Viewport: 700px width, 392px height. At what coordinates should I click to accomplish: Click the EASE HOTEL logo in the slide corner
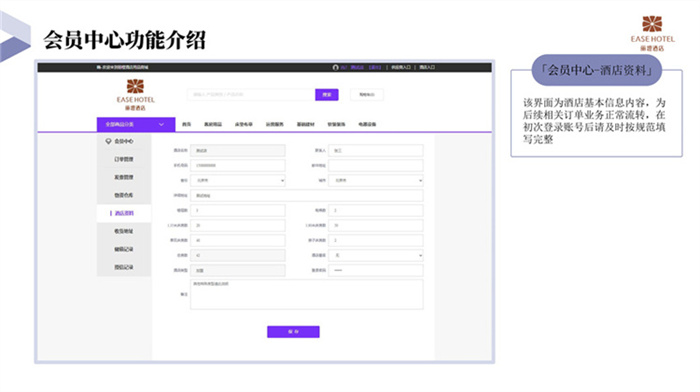pyautogui.click(x=652, y=33)
